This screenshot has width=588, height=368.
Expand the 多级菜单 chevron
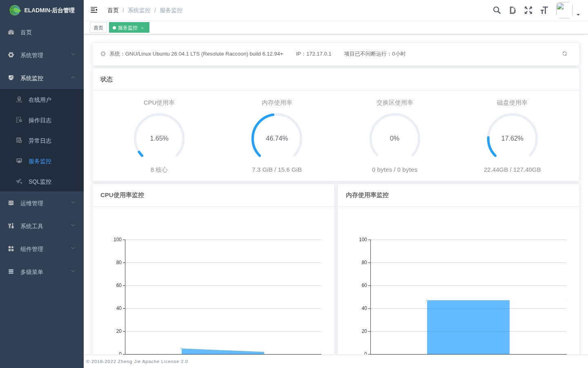pyautogui.click(x=73, y=271)
